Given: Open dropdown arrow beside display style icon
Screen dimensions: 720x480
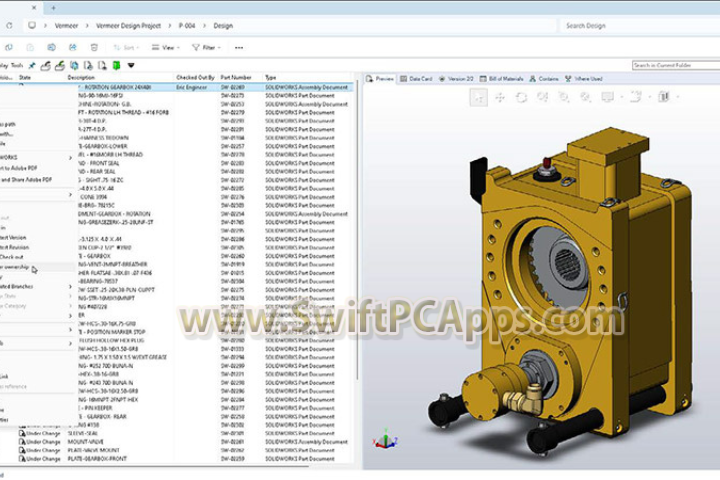Looking at the screenshot, I should tap(622, 97).
